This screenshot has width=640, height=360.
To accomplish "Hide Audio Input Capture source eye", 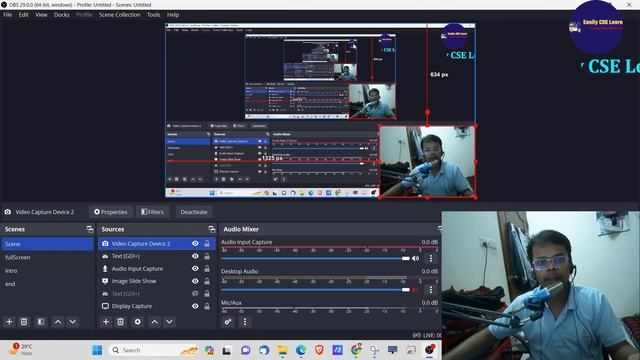I will click(x=195, y=269).
